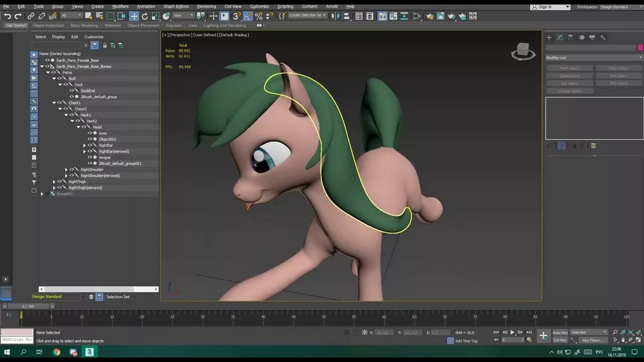Toggle the Auto Key button
The width and height of the screenshot is (644, 362).
[x=560, y=332]
